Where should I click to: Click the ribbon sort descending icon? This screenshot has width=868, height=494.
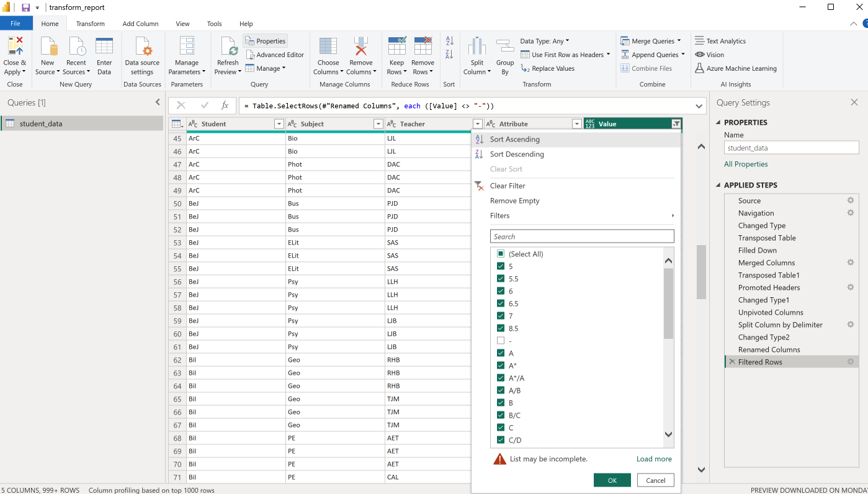450,55
